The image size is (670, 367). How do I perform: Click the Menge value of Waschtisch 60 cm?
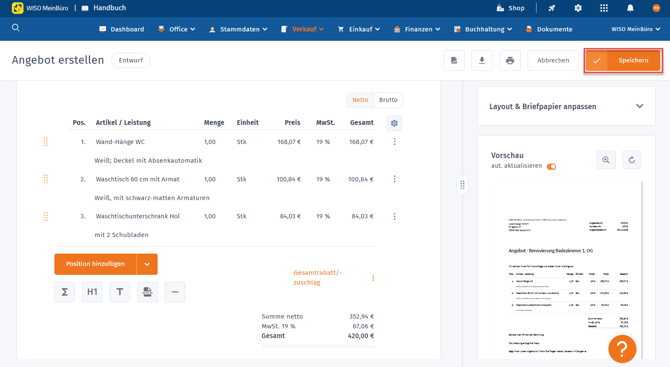click(x=210, y=179)
